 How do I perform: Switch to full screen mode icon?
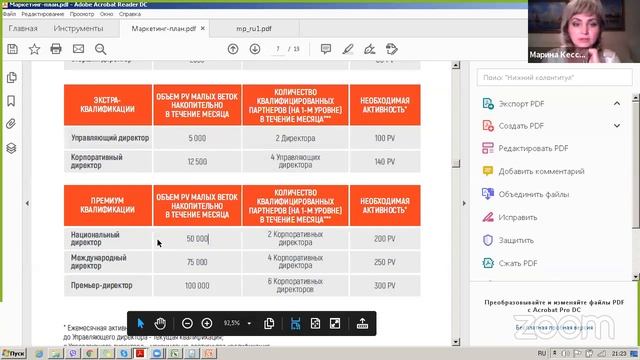coord(335,324)
